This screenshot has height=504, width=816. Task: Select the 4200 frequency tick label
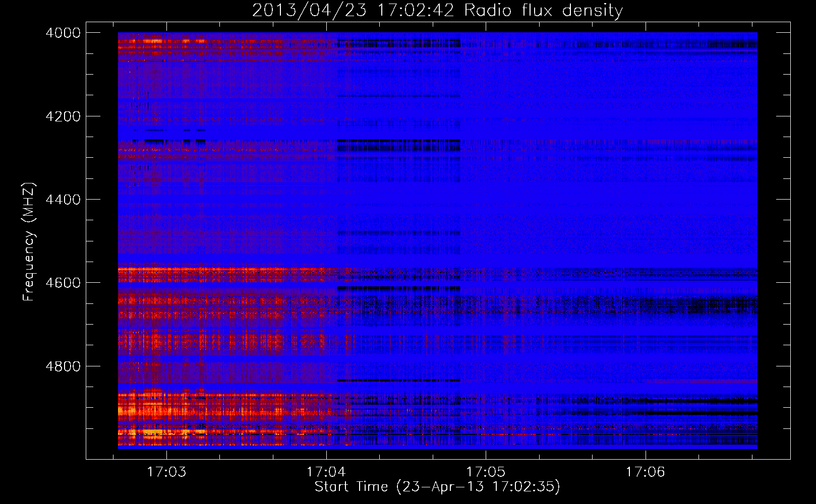[x=63, y=116]
